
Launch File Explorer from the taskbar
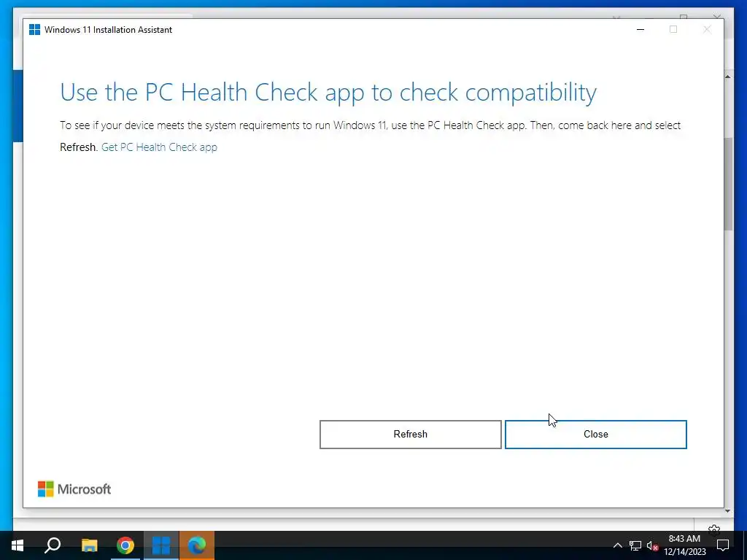(x=89, y=545)
